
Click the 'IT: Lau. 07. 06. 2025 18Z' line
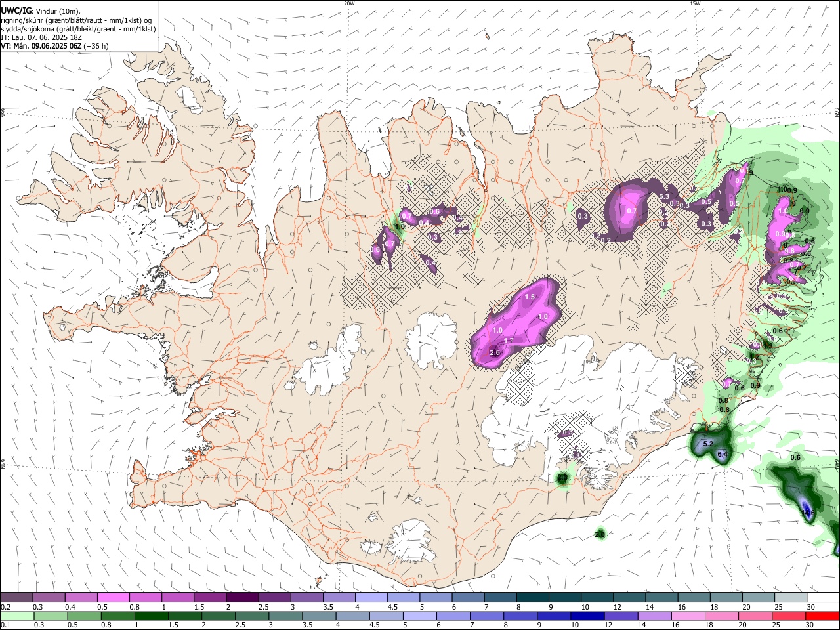coord(41,37)
